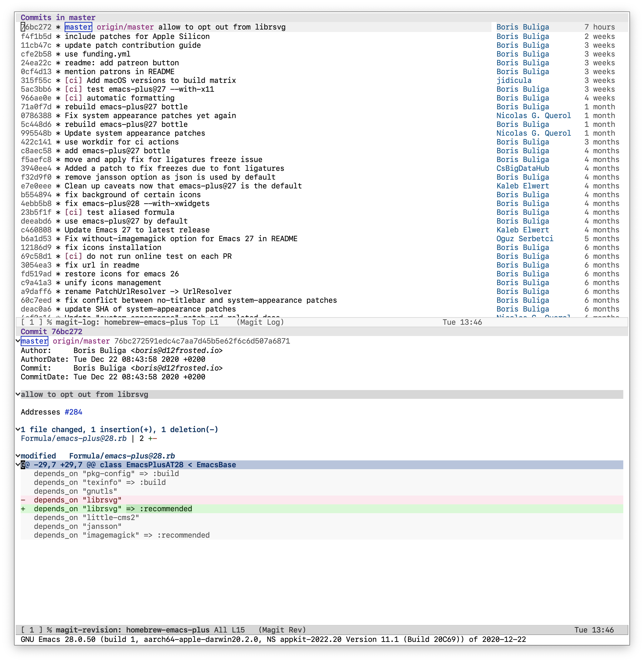This screenshot has height=662, width=644.
Task: Select commit f32d9f0 remove jansson option
Action: pyautogui.click(x=148, y=177)
